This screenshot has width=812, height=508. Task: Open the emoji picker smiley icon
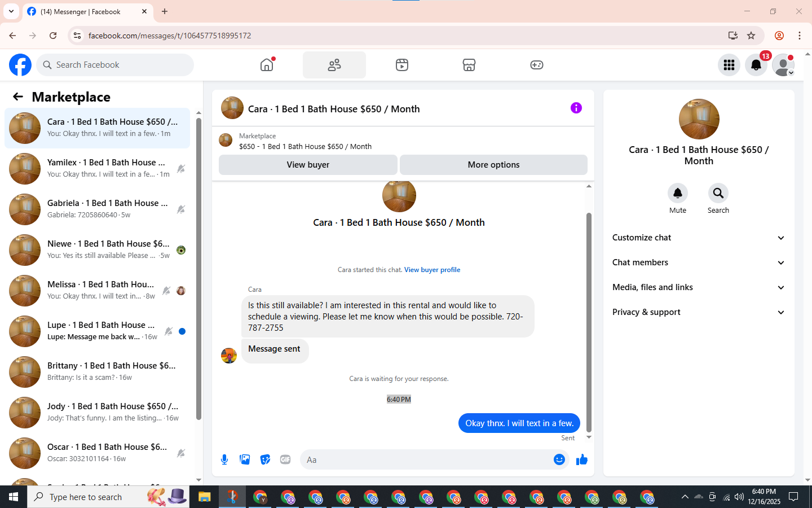click(x=559, y=459)
